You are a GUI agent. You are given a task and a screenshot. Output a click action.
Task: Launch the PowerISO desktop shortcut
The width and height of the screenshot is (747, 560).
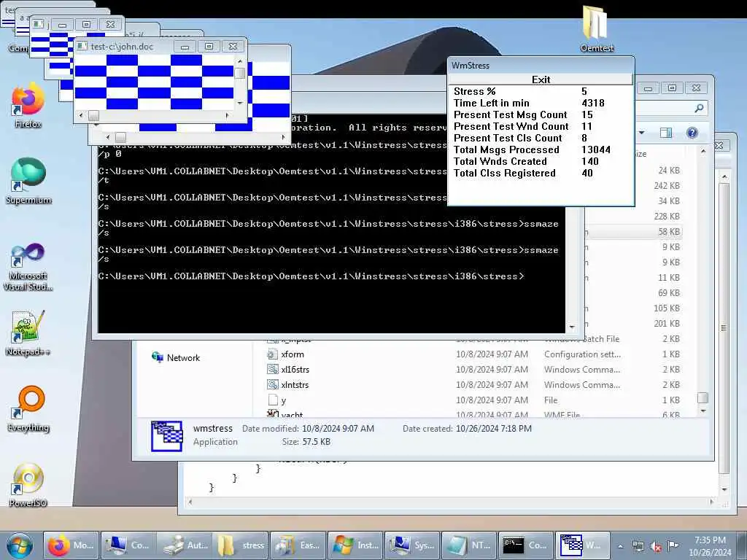tap(28, 485)
